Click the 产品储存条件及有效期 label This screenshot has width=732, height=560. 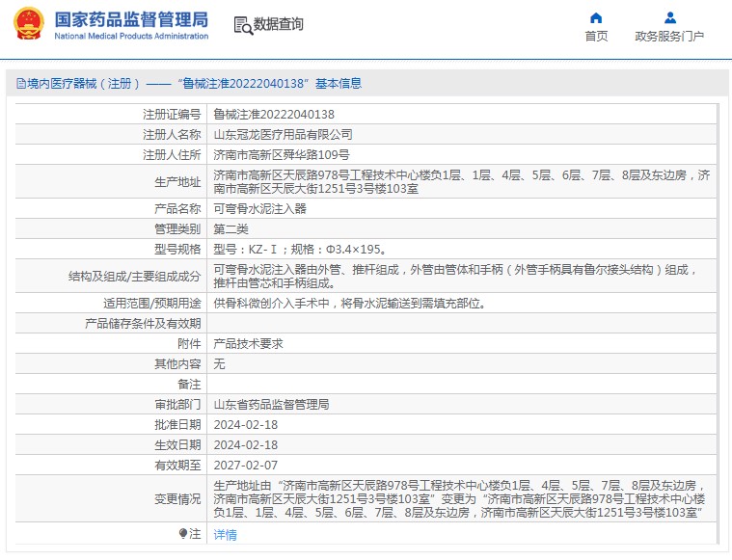pos(143,324)
